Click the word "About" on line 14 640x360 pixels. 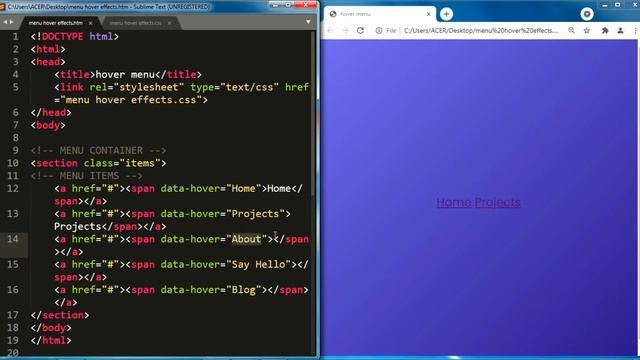pos(246,239)
